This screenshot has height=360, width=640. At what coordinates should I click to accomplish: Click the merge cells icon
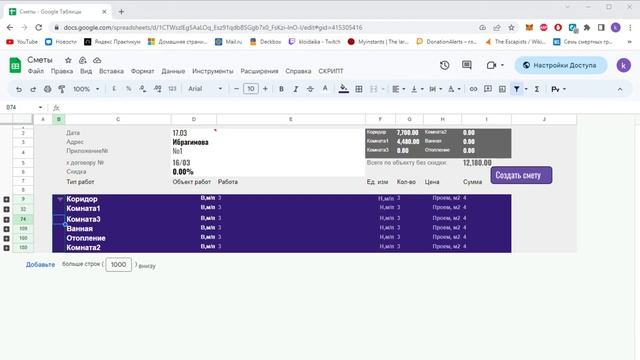373,89
